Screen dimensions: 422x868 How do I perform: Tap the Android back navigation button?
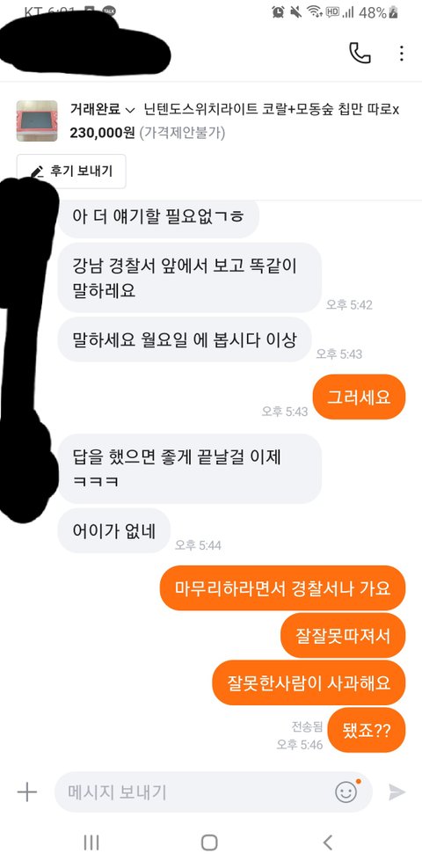pyautogui.click(x=327, y=842)
